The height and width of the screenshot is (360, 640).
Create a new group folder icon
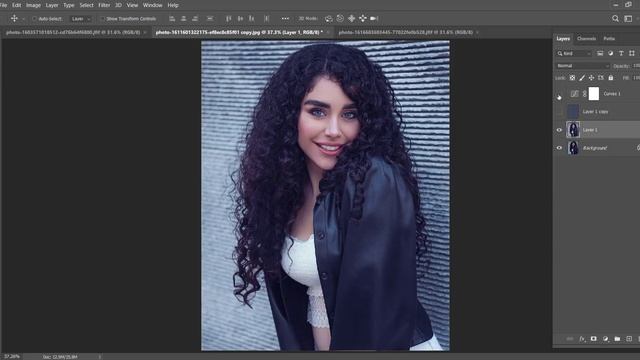[x=617, y=339]
